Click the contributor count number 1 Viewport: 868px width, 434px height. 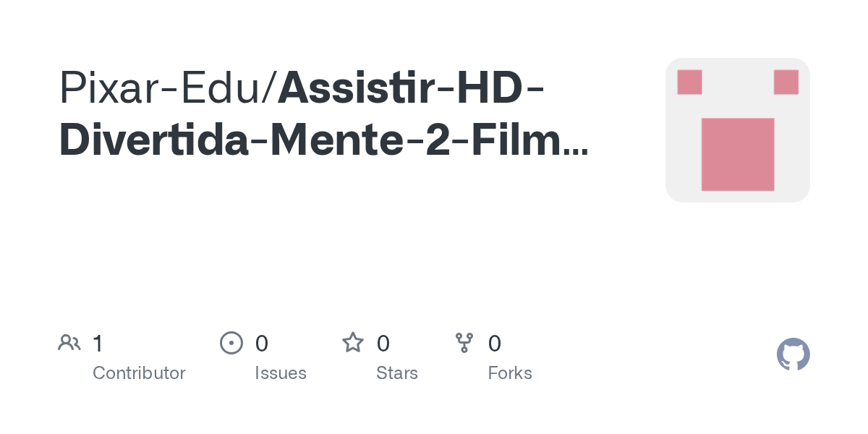coord(98,344)
